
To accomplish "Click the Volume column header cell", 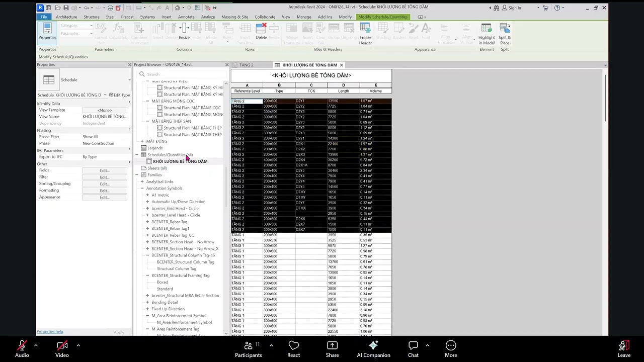I will click(x=375, y=91).
